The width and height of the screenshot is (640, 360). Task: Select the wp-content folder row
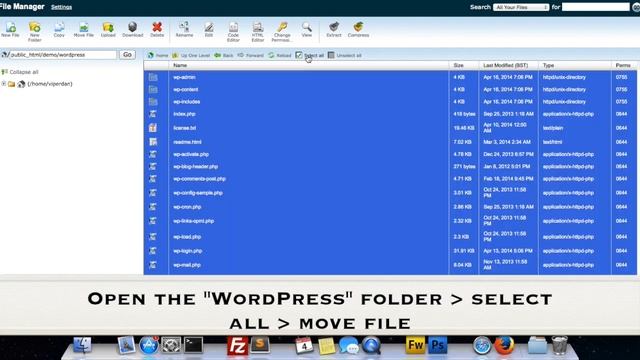[390, 89]
